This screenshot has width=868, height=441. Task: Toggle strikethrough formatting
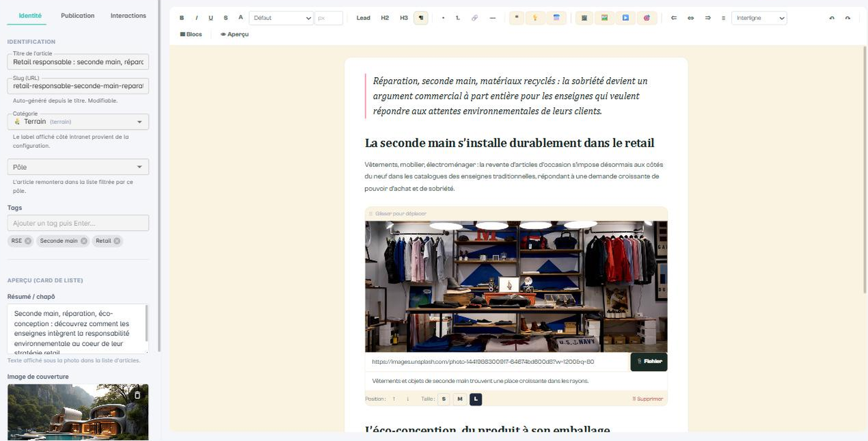coord(225,18)
